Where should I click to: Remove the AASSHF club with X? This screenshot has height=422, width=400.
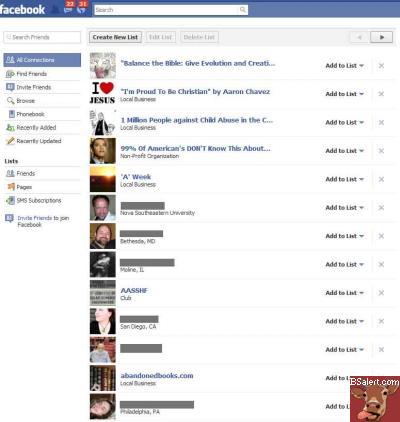coord(381,293)
